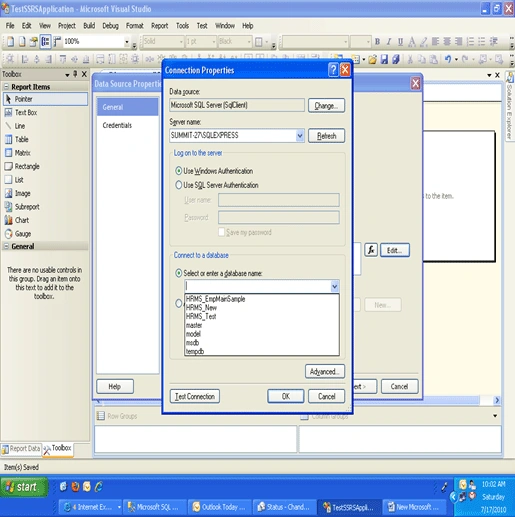Open the Report menu
This screenshot has height=517, width=515.
coord(159,26)
